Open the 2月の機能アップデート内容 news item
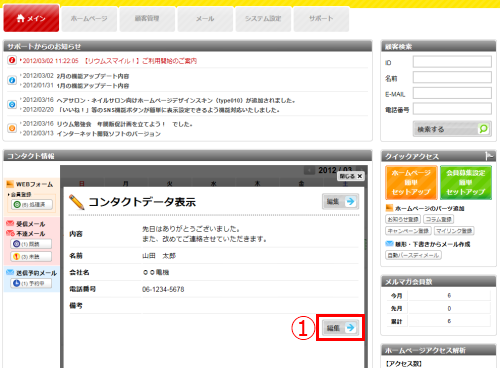Screen dimensions: 500x368 tap(93, 76)
